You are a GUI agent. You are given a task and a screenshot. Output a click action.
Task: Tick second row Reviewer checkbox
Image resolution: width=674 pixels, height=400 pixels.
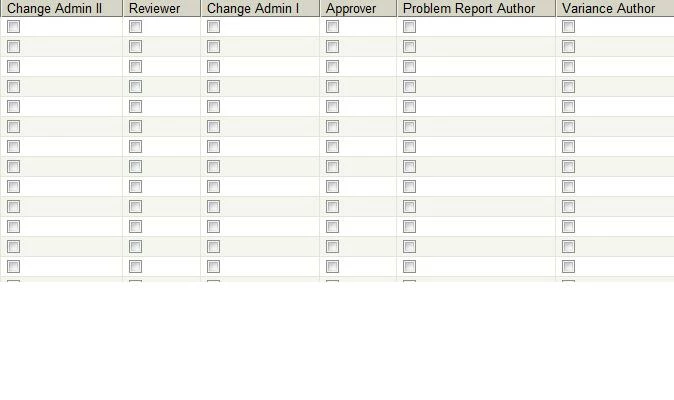click(135, 46)
